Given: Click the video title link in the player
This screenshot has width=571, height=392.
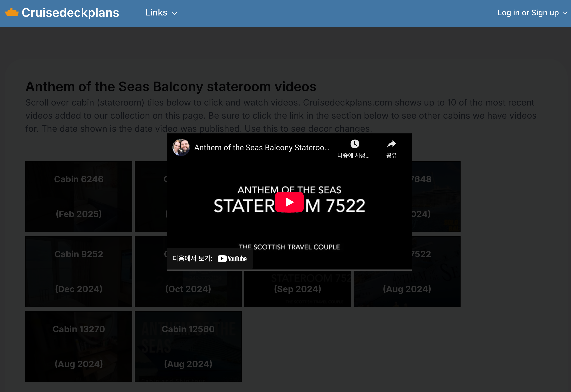Looking at the screenshot, I should pyautogui.click(x=261, y=147).
